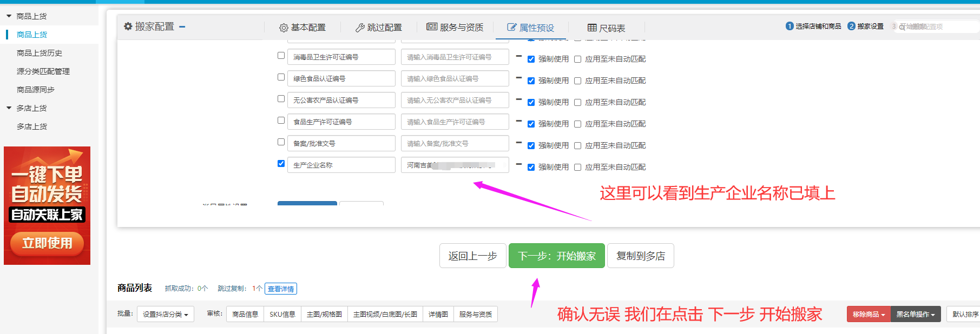Image resolution: width=980 pixels, height=334 pixels.
Task: Click the 查看详情 link for skipped items
Action: pos(281,289)
